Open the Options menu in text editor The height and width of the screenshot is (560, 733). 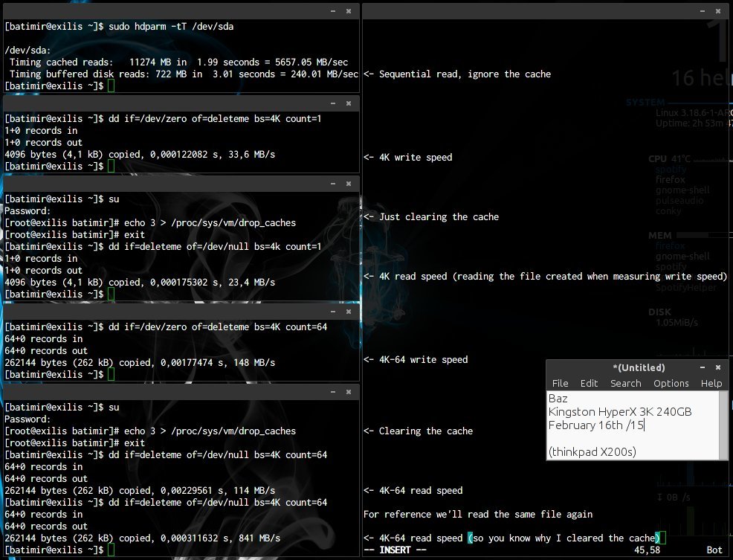pyautogui.click(x=671, y=383)
